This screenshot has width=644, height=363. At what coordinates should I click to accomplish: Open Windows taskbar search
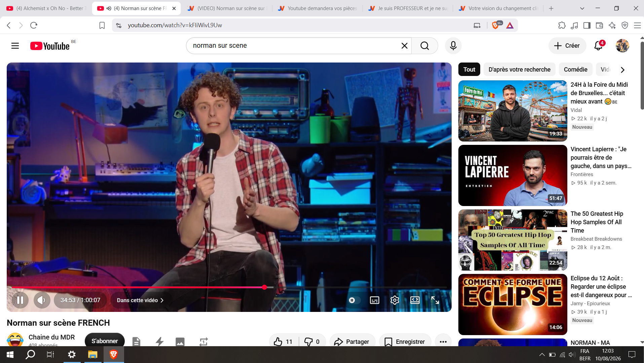[x=30, y=355]
